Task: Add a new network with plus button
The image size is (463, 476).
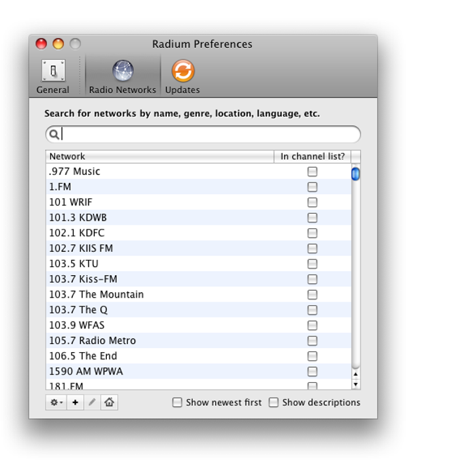Action: (x=76, y=402)
